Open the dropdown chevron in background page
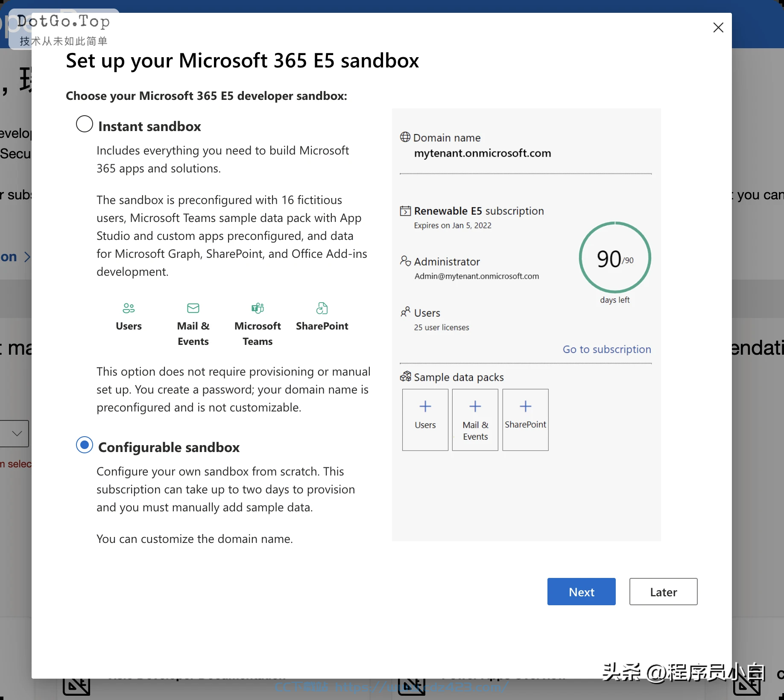784x700 pixels. point(17,434)
